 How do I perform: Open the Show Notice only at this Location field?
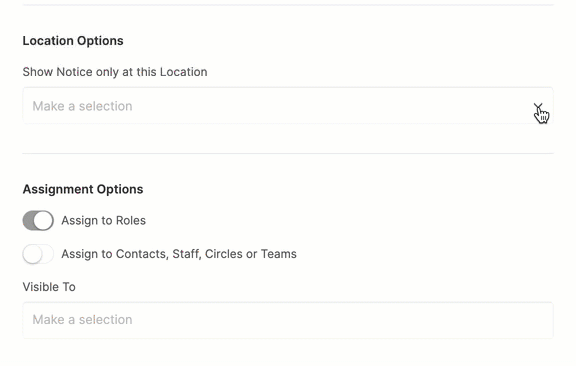pyautogui.click(x=288, y=106)
